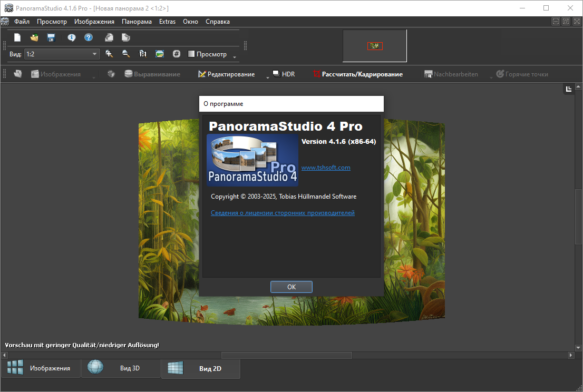The height and width of the screenshot is (392, 583).
Task: Click the panorama navigator thumbnail
Action: tap(375, 46)
